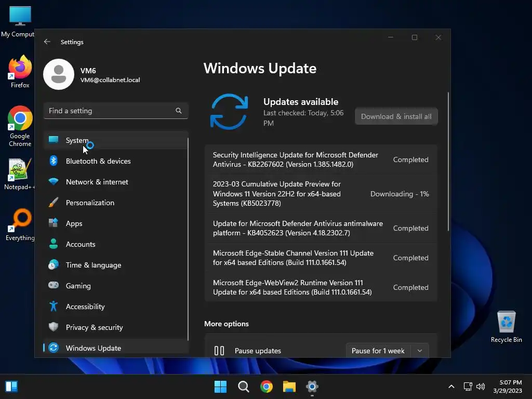The height and width of the screenshot is (399, 532).
Task: Click the pause icon next to Pause updates
Action: click(x=219, y=351)
